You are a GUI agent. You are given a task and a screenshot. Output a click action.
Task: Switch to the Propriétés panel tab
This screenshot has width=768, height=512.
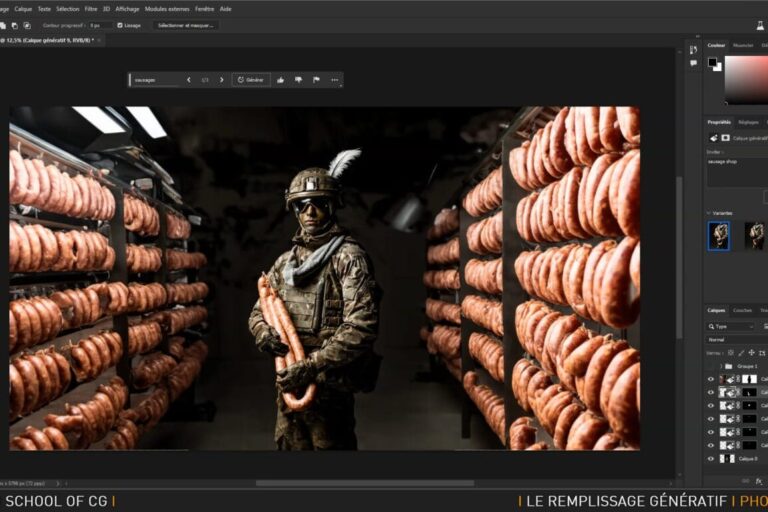(719, 122)
